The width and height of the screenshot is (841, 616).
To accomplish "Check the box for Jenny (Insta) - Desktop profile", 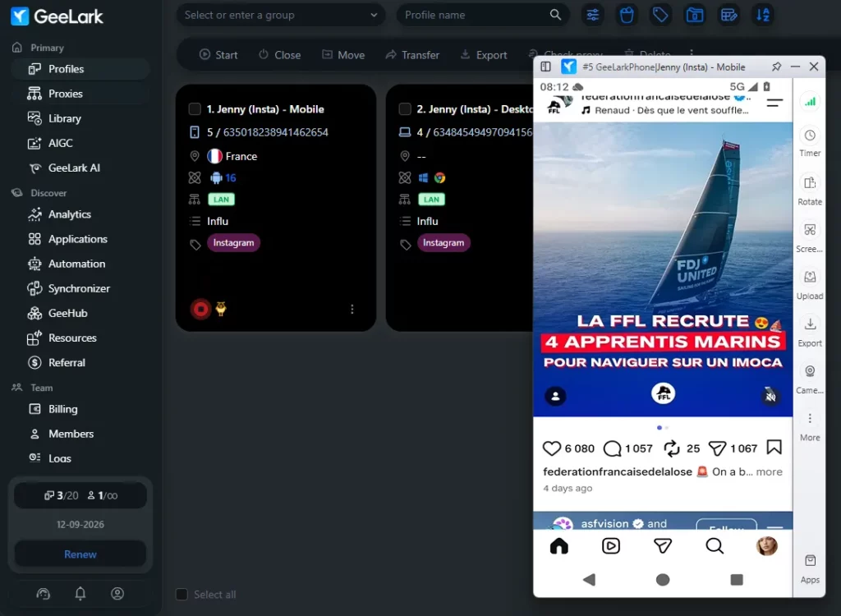I will (405, 109).
